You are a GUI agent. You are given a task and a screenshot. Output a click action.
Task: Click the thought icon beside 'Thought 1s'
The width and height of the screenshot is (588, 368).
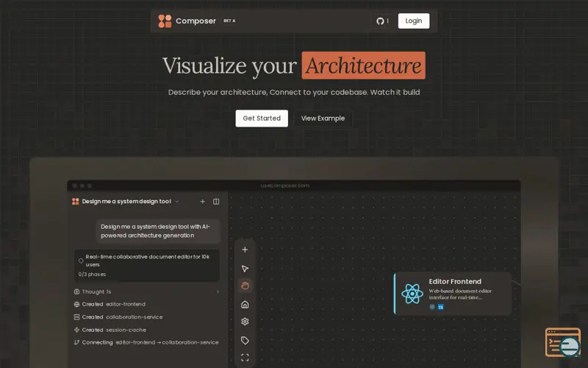pyautogui.click(x=76, y=291)
